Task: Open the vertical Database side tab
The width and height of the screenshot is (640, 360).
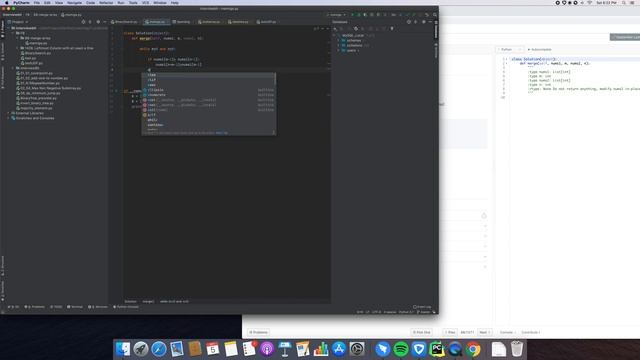Action: click(x=436, y=31)
